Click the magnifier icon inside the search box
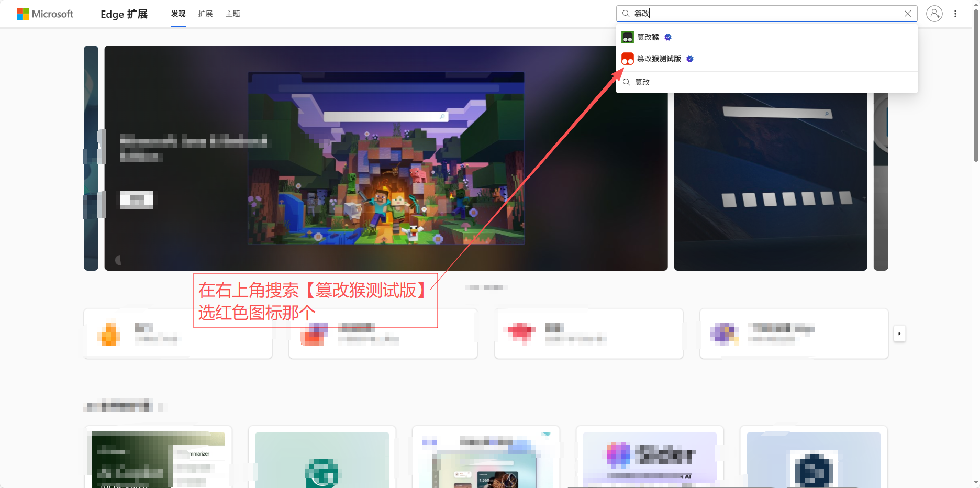980x488 pixels. [x=626, y=14]
